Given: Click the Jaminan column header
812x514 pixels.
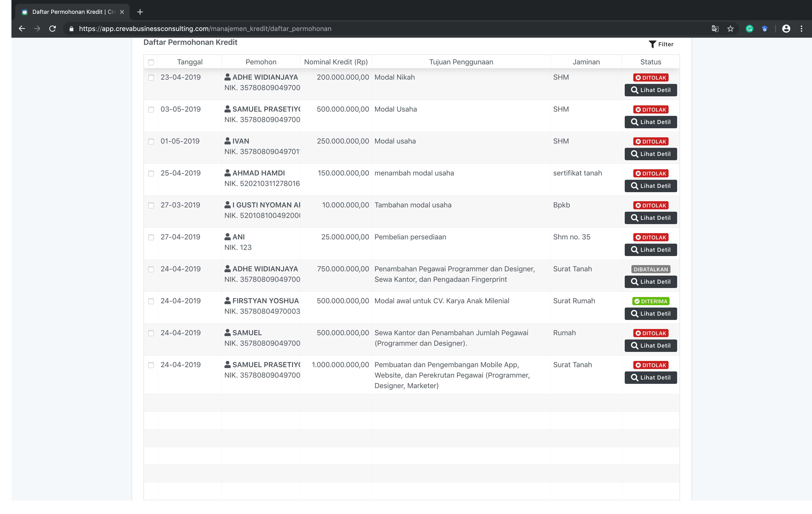Looking at the screenshot, I should click(x=586, y=62).
